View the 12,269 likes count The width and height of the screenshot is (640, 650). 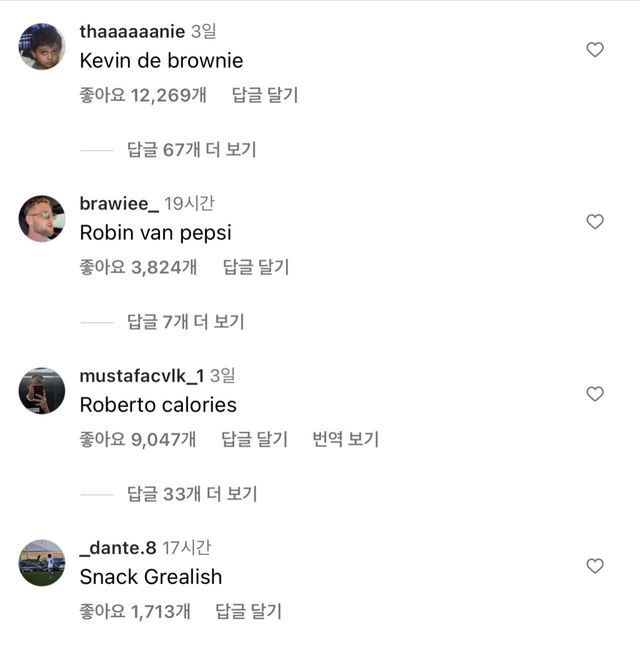click(x=143, y=96)
